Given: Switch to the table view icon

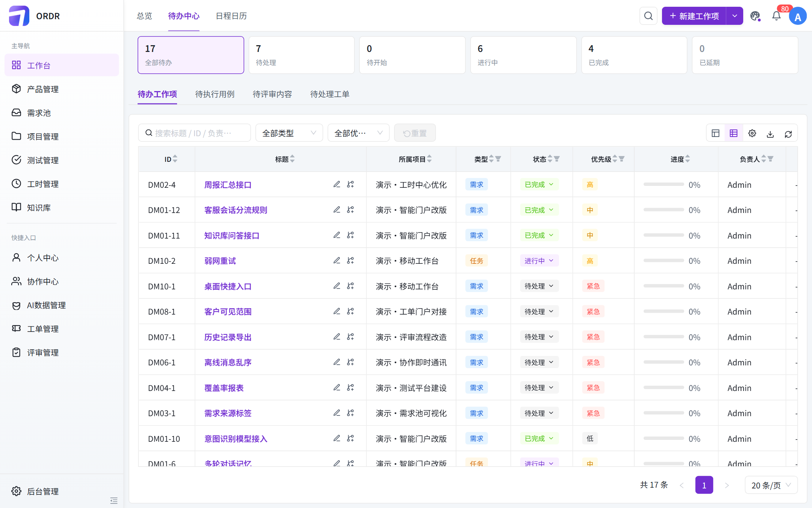Looking at the screenshot, I should [733, 133].
